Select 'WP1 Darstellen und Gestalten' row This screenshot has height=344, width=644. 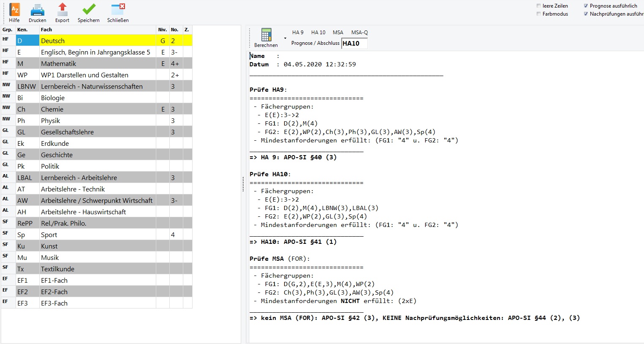pos(97,75)
